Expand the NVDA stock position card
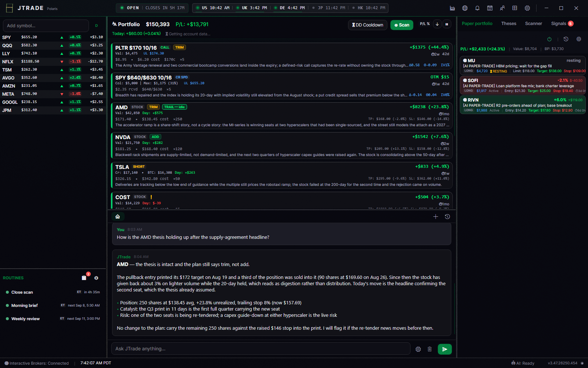Image resolution: width=588 pixels, height=368 pixels. tap(282, 146)
